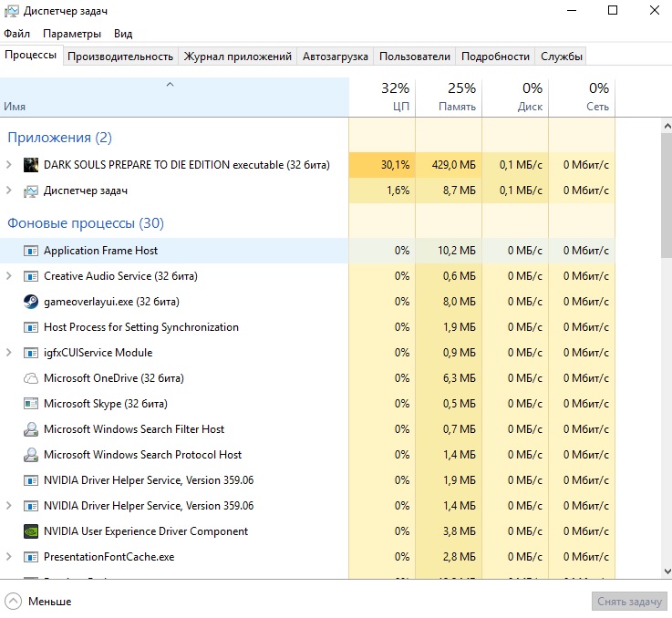
Task: Sort by the Диск column header
Action: click(515, 98)
